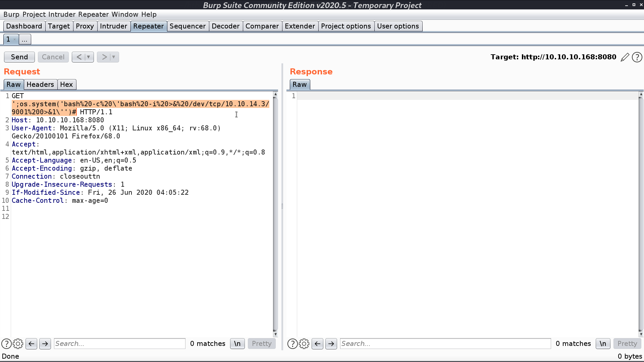
Task: Go to previous request search match
Action: [32, 344]
